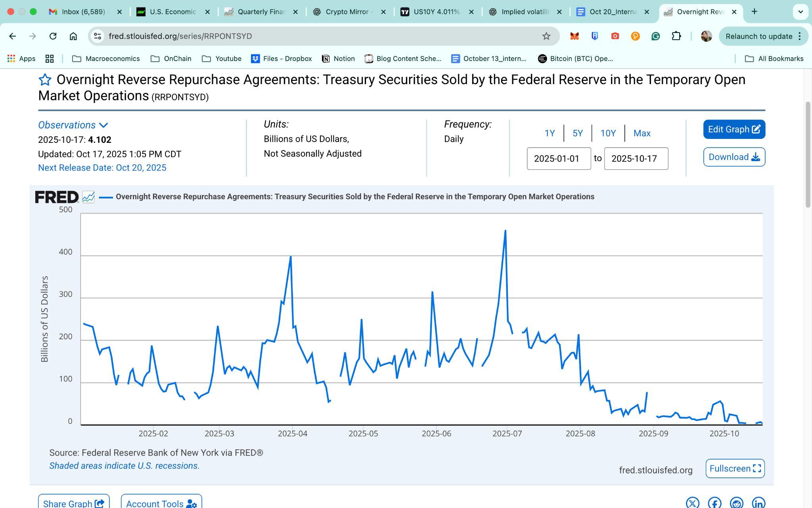This screenshot has height=508, width=812.
Task: Select the 5Y time range
Action: (x=577, y=133)
